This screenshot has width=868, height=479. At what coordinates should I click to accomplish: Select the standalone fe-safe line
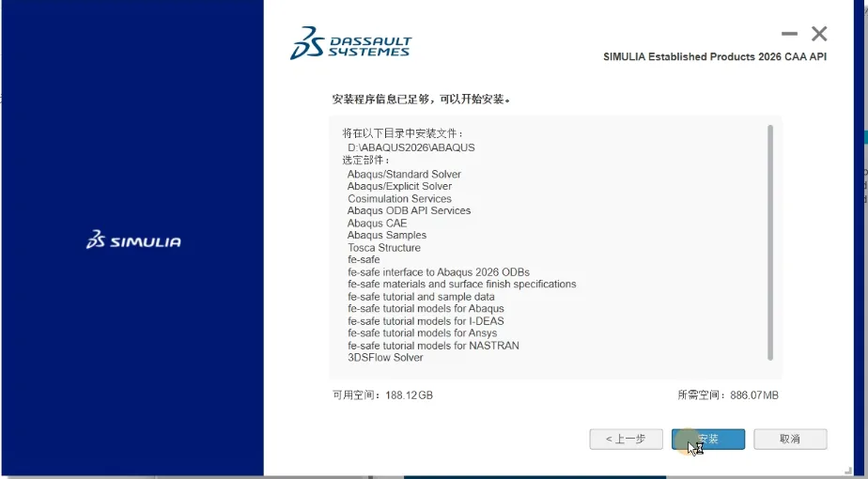[364, 260]
